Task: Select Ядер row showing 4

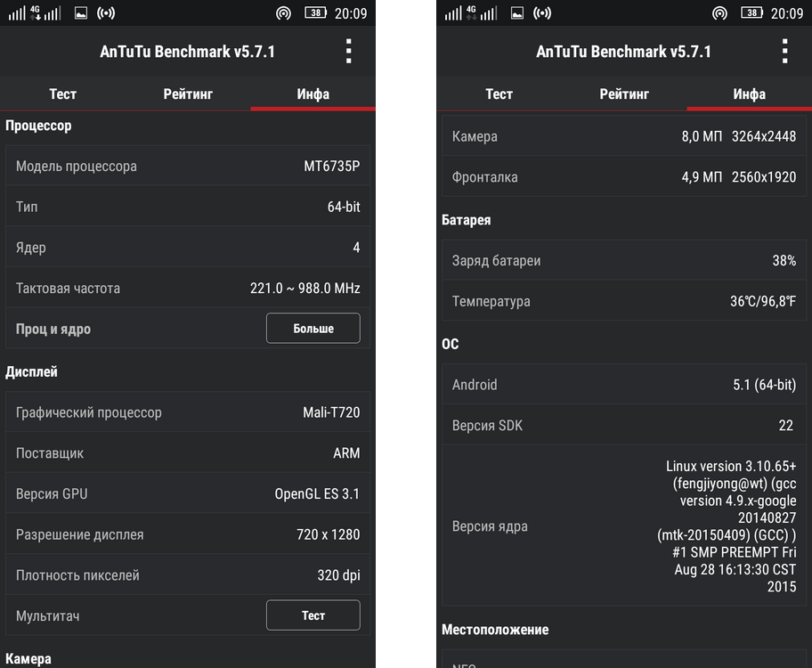Action: (188, 248)
